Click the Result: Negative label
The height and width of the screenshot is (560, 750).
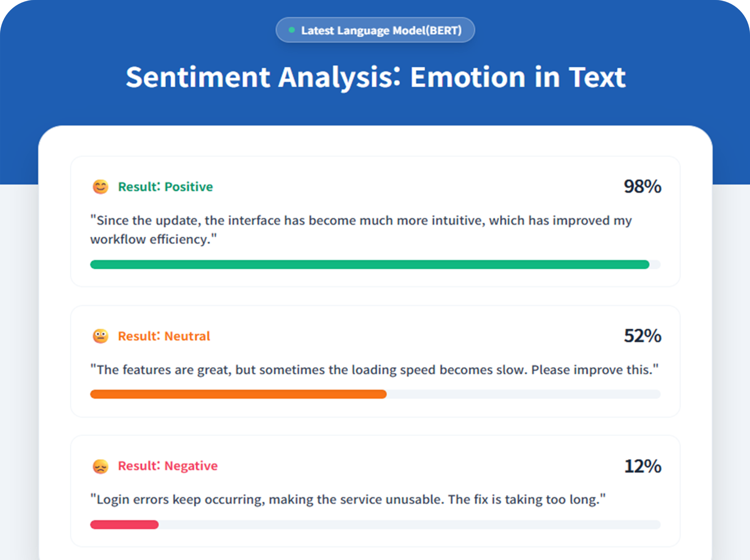point(168,466)
